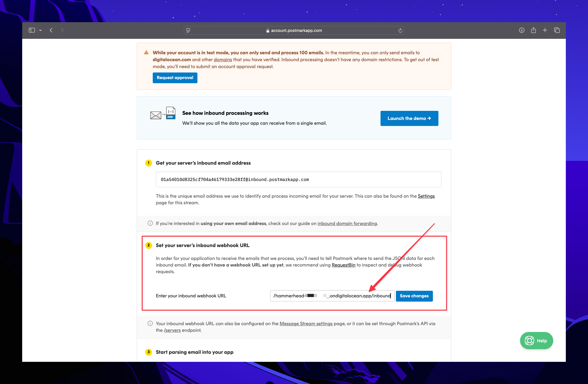
Task: Click heading 'See how inbound processing works'
Action: (x=225, y=113)
